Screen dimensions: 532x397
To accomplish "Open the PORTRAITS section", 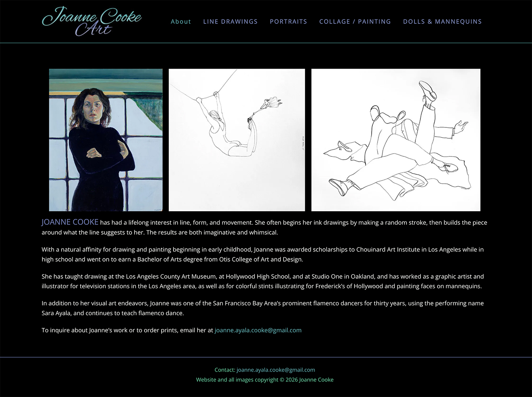I will tap(289, 21).
